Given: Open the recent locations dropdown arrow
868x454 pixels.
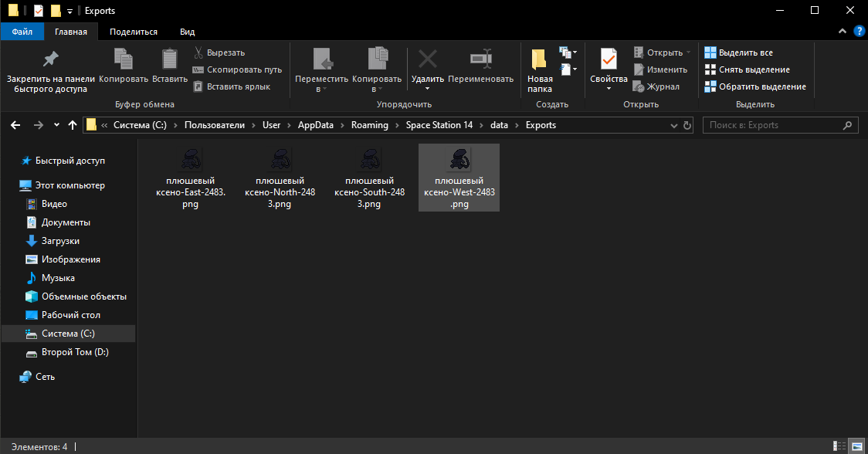Looking at the screenshot, I should [56, 125].
